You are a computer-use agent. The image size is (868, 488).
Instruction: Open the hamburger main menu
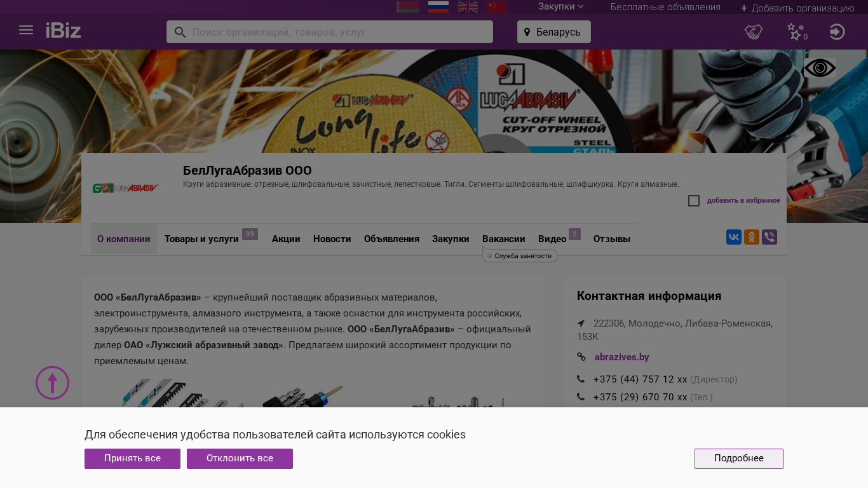(x=26, y=30)
